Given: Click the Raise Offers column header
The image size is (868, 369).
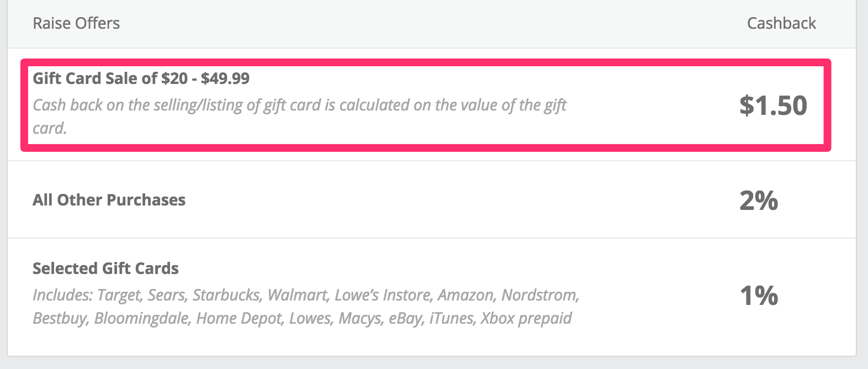Looking at the screenshot, I should pos(76,23).
